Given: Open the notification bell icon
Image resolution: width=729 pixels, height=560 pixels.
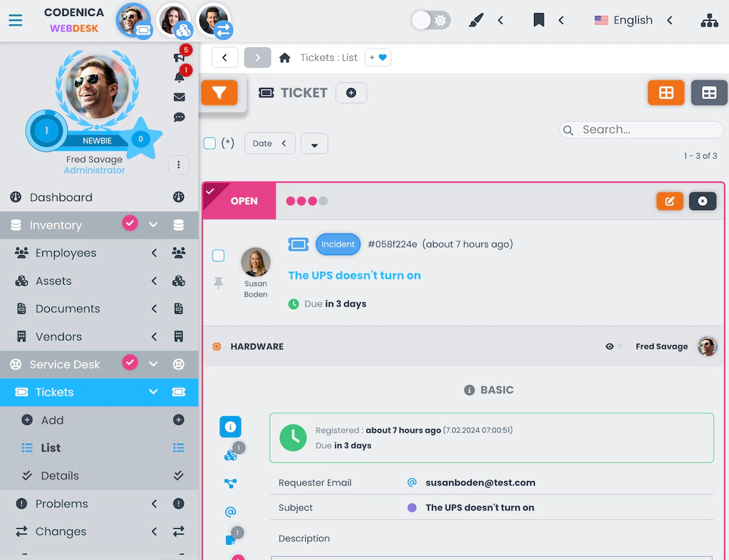Looking at the screenshot, I should [179, 77].
